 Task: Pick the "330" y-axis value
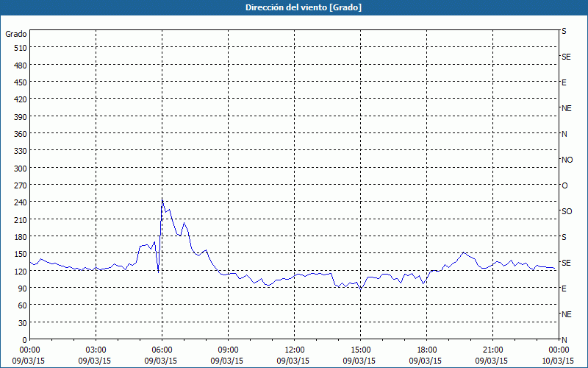point(21,151)
